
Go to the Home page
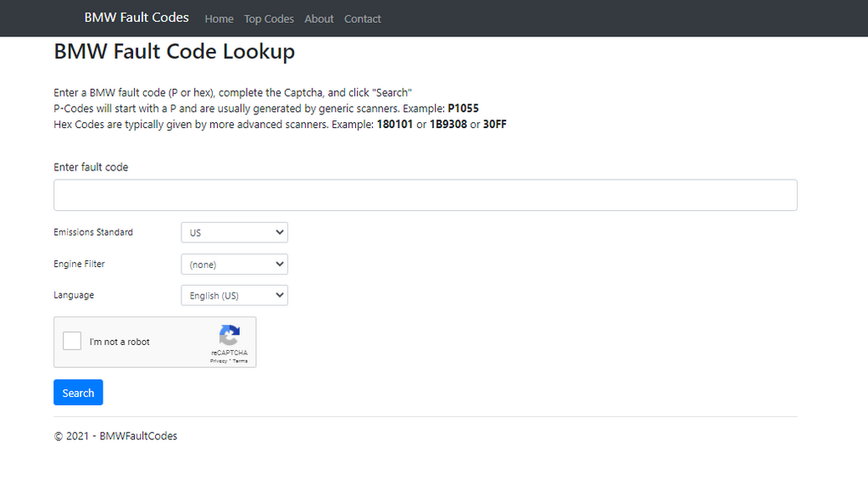click(219, 19)
